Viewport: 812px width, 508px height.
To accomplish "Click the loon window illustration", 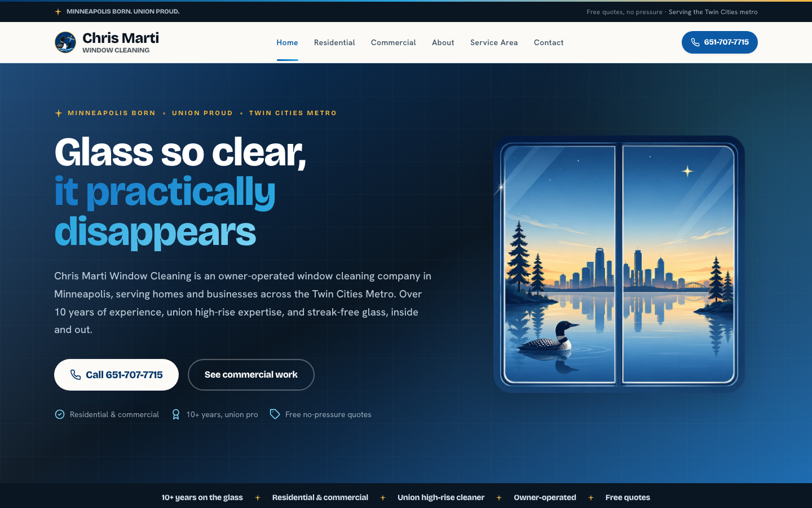I will [619, 264].
